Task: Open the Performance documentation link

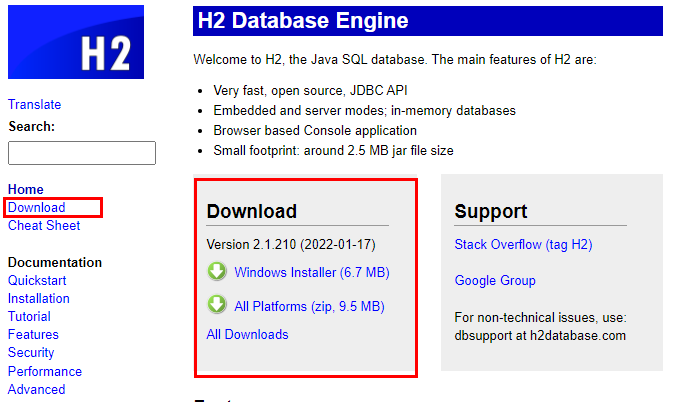Action: pyautogui.click(x=45, y=372)
